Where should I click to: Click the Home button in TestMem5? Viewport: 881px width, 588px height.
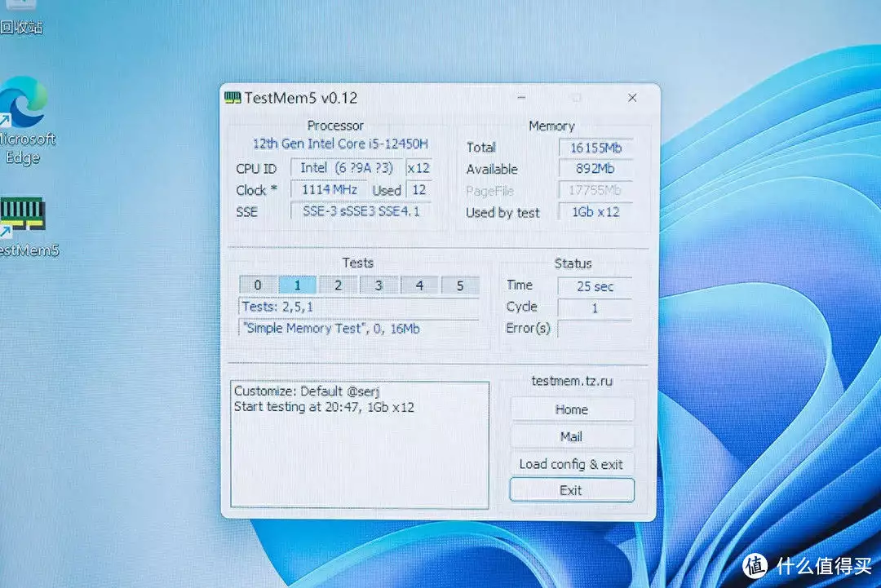[571, 409]
